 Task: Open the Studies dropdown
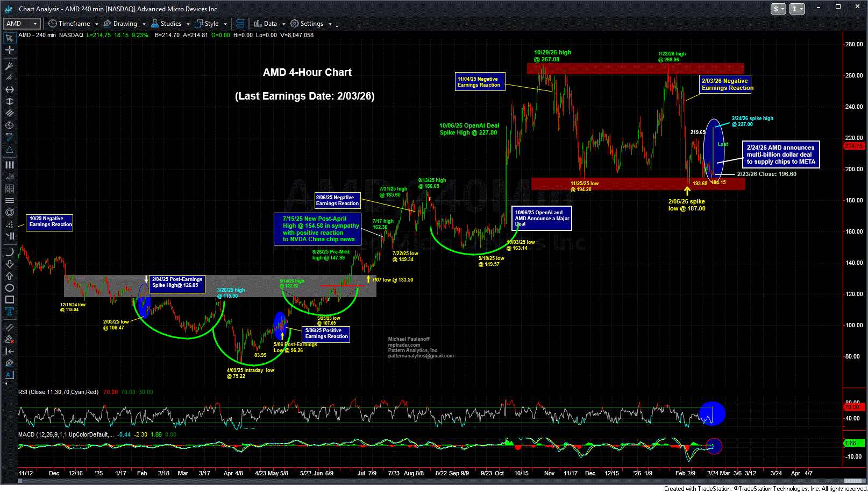click(170, 24)
